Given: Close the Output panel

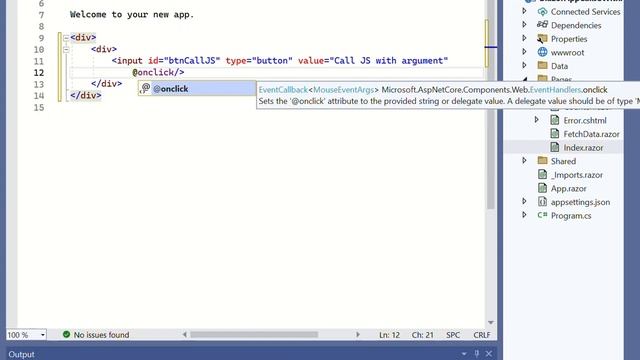Looking at the screenshot, I should 489,354.
